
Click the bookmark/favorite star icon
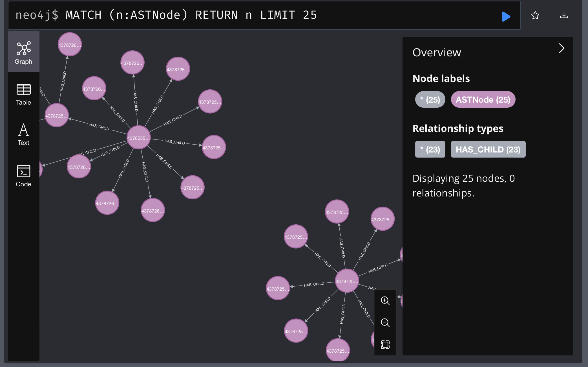click(x=535, y=15)
